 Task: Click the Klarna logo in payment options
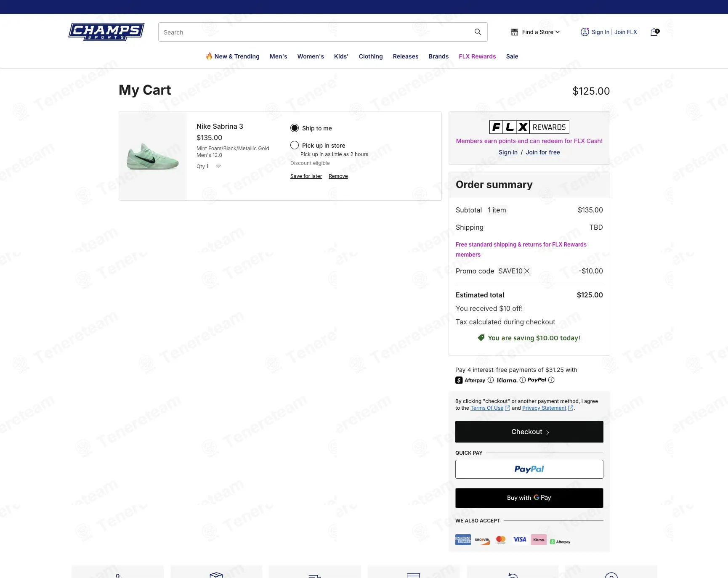tap(507, 380)
